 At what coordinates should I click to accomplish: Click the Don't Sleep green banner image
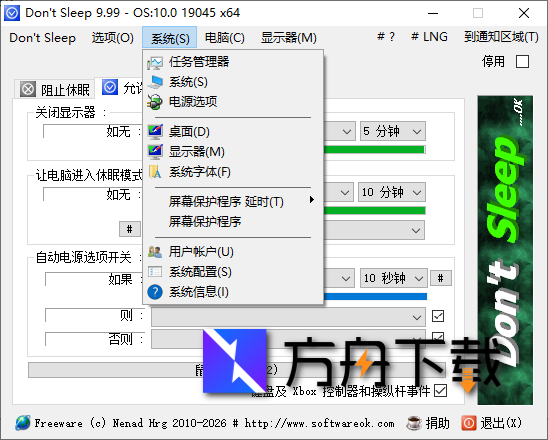point(505,250)
